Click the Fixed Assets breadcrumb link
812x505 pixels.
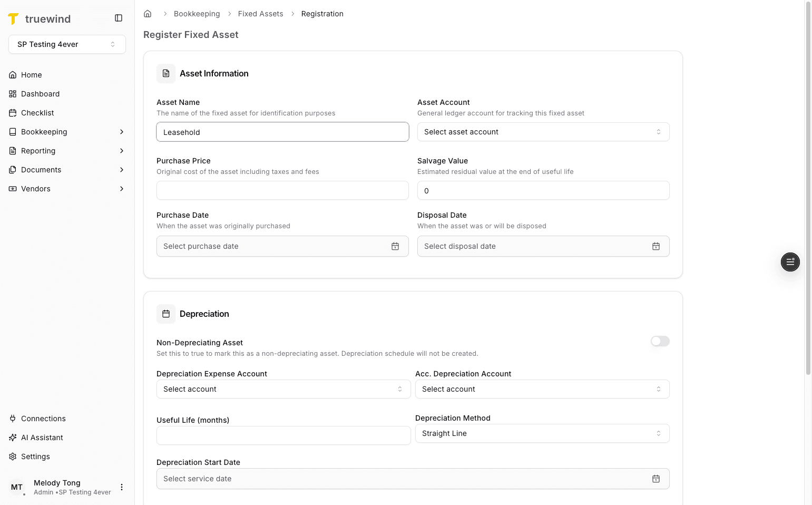click(x=260, y=13)
